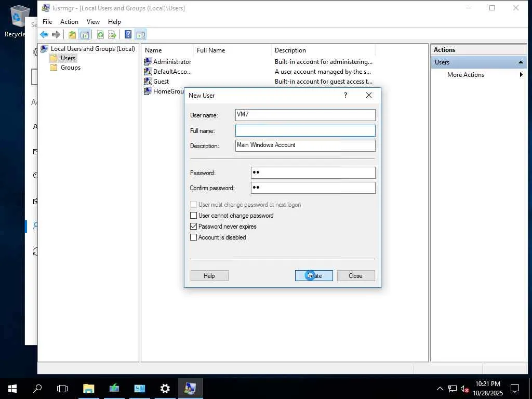This screenshot has width=532, height=399.
Task: Click 'Built-in account for guest access t...' text
Action: pyautogui.click(x=323, y=82)
